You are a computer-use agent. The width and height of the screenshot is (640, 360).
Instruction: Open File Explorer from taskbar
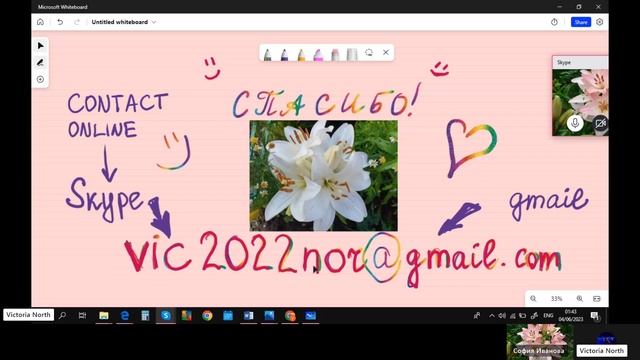104,316
